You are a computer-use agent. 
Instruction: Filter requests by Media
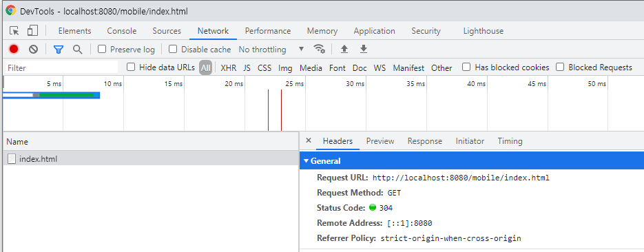coord(311,67)
